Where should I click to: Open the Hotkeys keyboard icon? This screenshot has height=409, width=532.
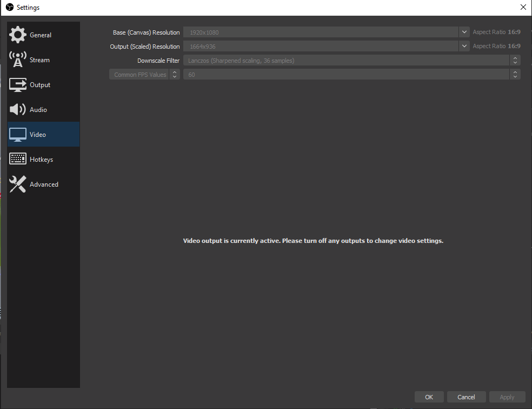(x=17, y=159)
